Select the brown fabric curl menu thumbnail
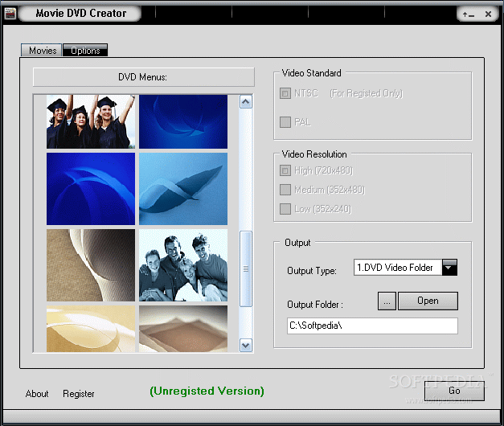 91,265
